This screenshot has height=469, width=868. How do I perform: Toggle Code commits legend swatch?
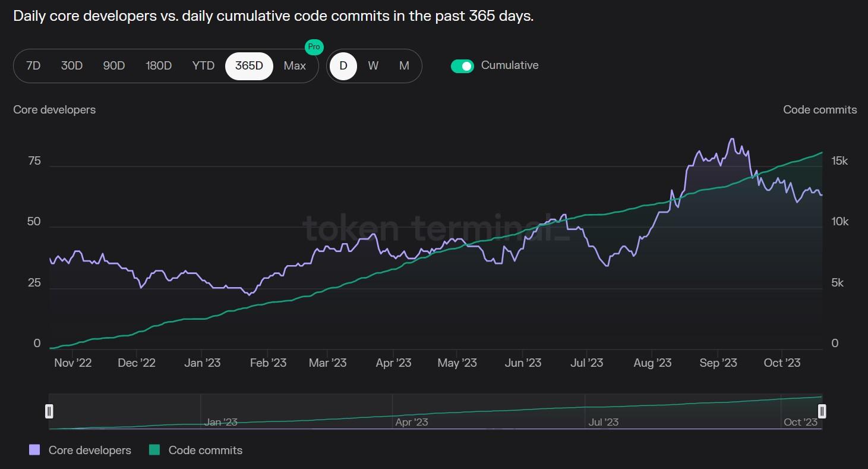154,450
